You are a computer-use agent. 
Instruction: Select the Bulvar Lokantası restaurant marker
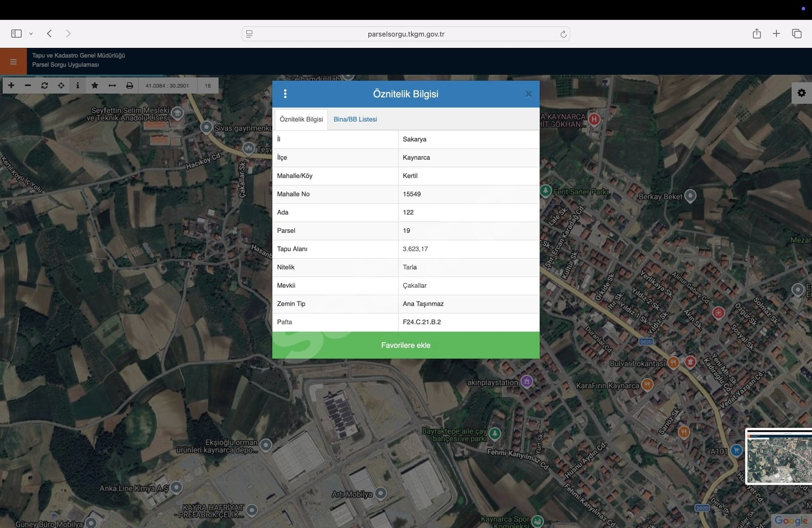(673, 362)
